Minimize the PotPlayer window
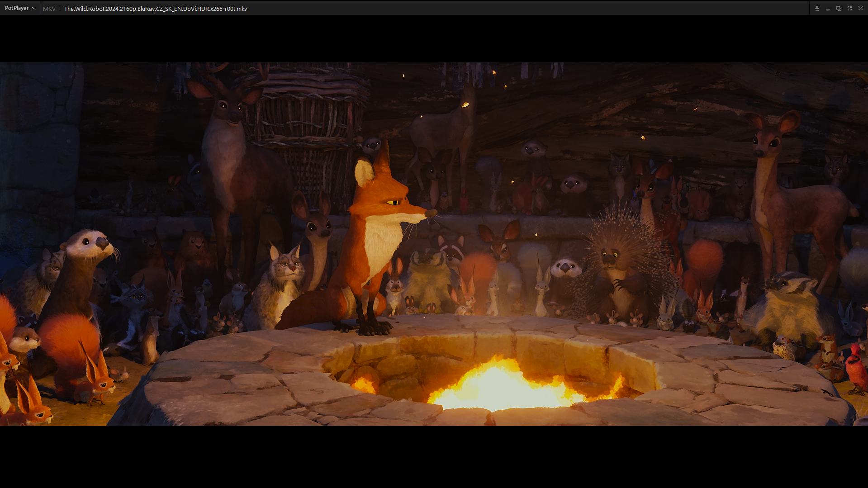 (828, 9)
